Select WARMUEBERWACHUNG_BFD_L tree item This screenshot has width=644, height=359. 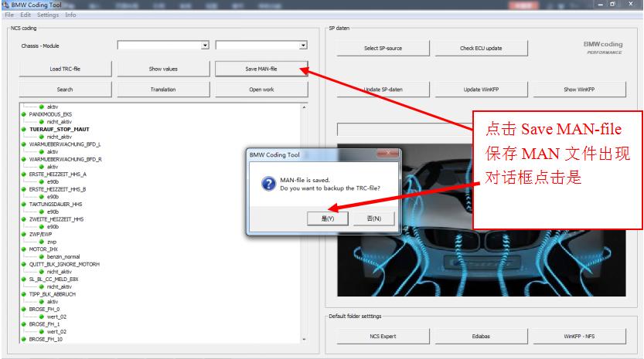65,144
